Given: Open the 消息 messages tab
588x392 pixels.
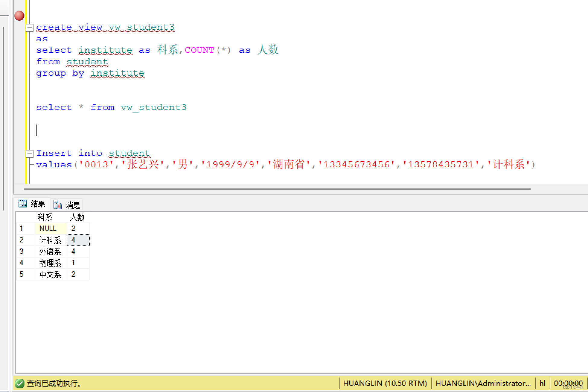Looking at the screenshot, I should click(67, 205).
